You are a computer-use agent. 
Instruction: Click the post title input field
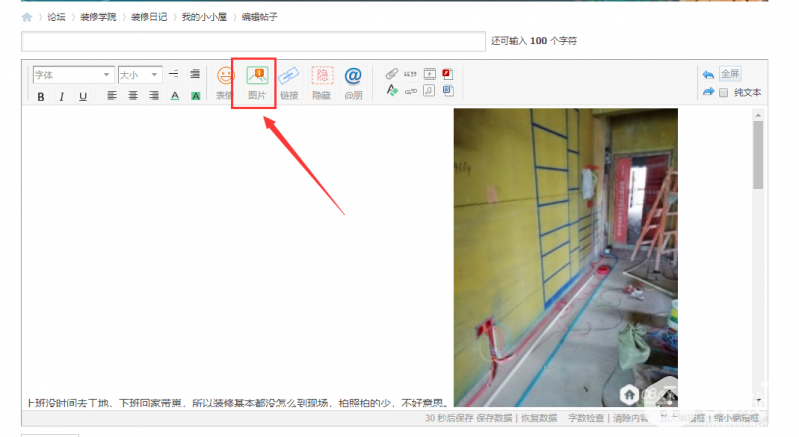tap(252, 41)
